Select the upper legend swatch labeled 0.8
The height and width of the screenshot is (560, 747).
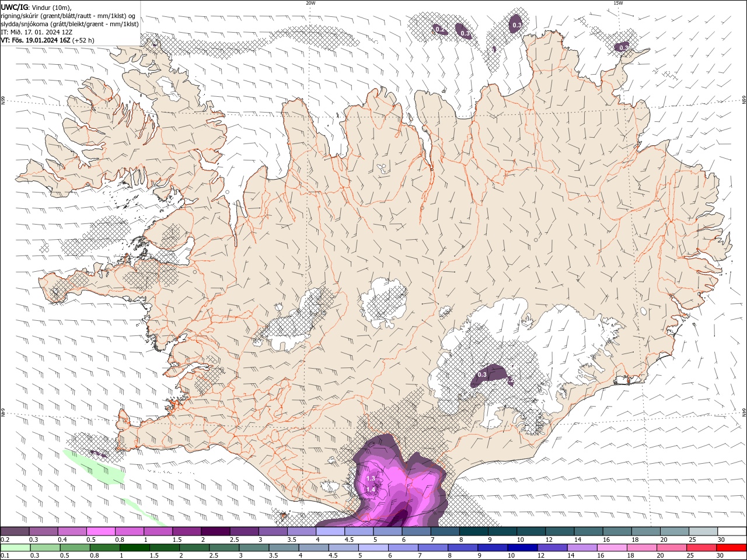point(129,531)
